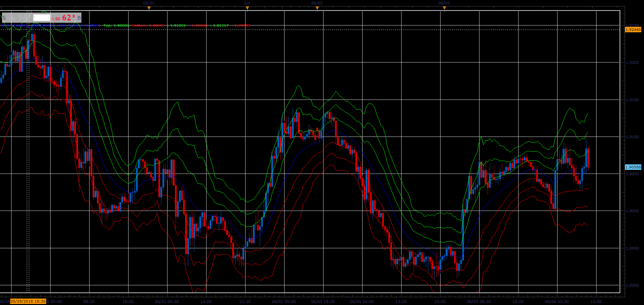Select the 05/31 day marker triangle

click(149, 8)
